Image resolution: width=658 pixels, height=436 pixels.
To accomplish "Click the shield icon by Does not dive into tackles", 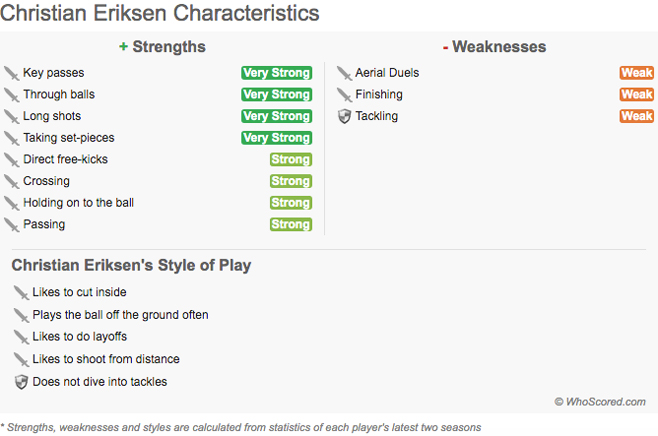I will [21, 382].
